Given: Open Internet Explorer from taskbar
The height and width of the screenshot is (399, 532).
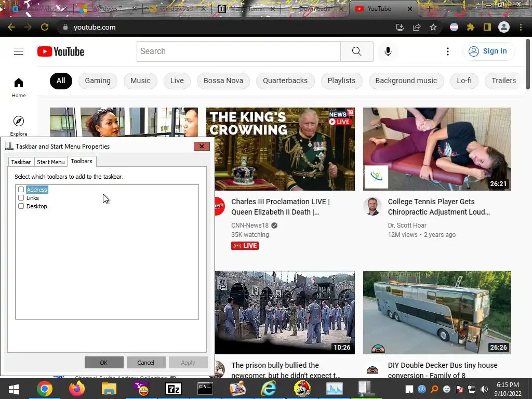Looking at the screenshot, I should click(269, 389).
